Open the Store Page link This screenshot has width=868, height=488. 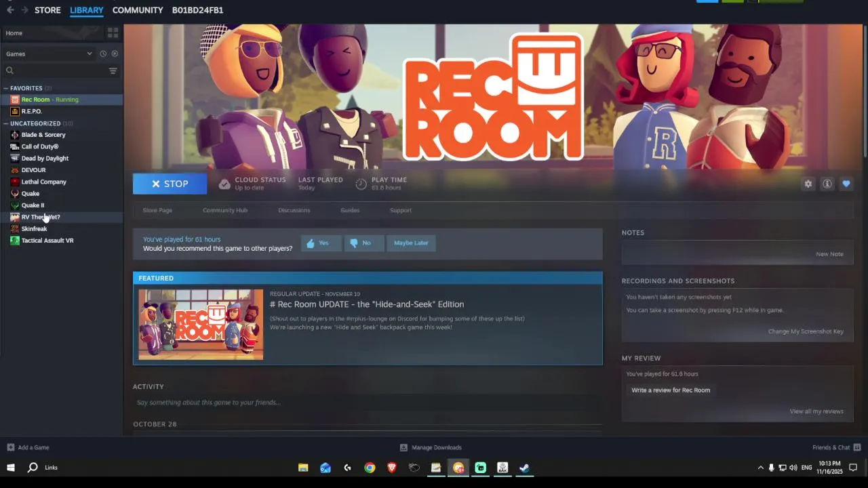point(157,210)
